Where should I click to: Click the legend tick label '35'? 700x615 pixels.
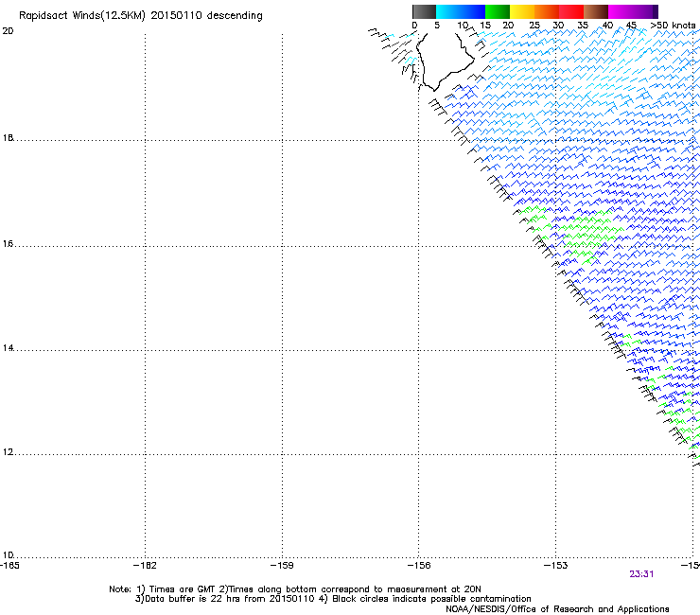(x=583, y=26)
